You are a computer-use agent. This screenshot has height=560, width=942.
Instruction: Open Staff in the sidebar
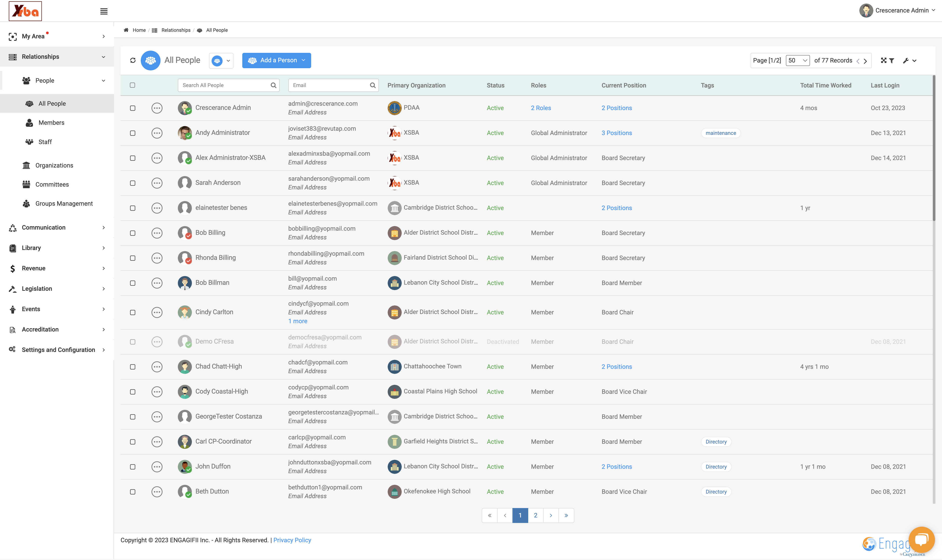(x=45, y=142)
